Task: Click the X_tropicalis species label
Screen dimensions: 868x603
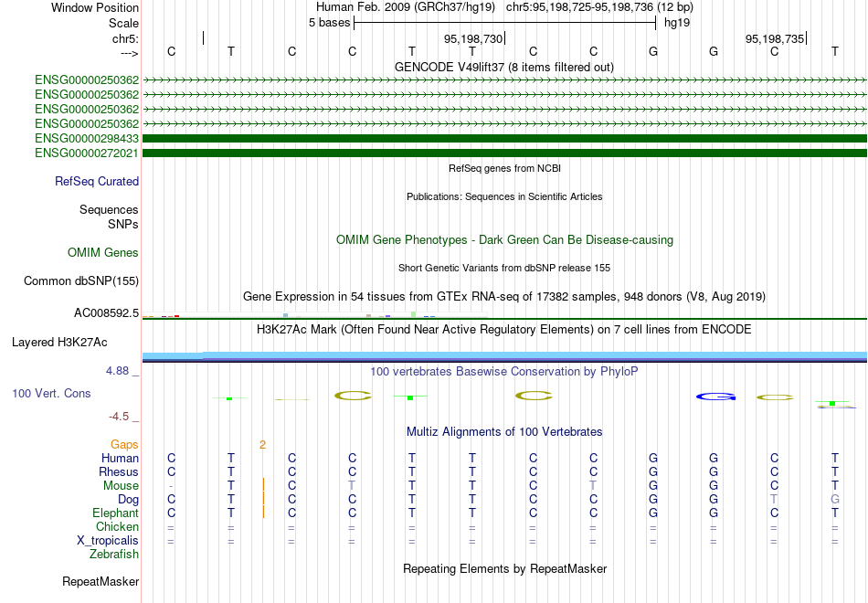Action: [108, 541]
